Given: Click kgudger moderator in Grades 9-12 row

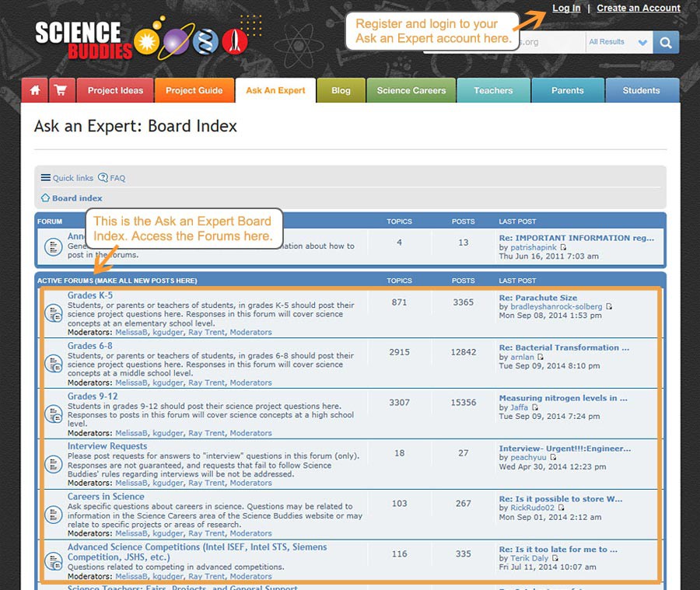Looking at the screenshot, I should click(168, 433).
